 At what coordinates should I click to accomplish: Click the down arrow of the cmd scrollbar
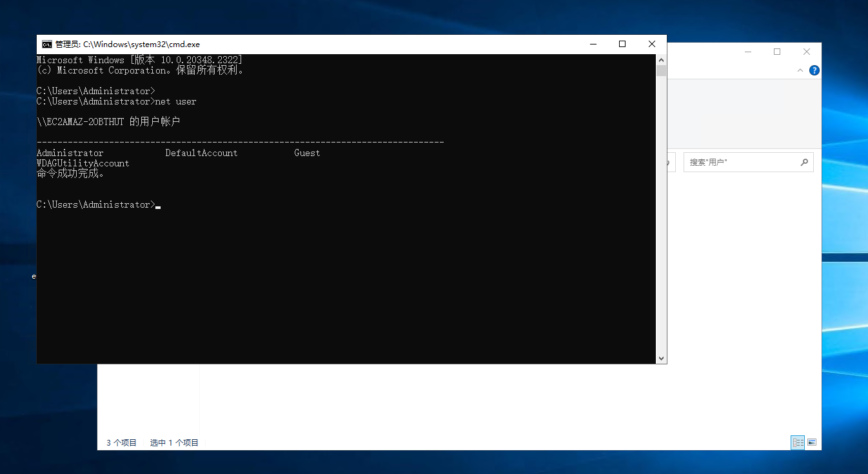[661, 359]
